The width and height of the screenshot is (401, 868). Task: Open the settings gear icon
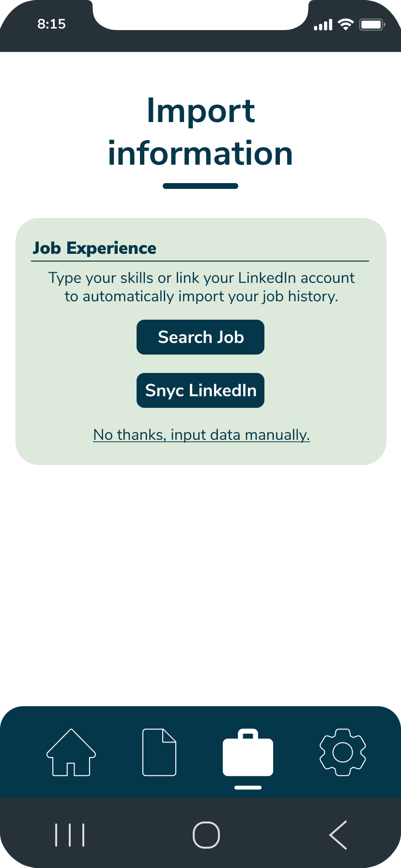tap(343, 753)
